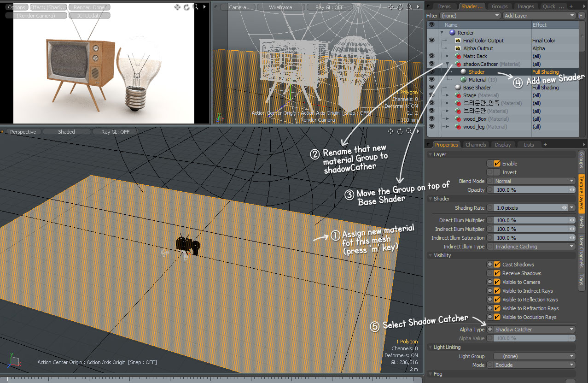This screenshot has height=383, width=588.
Task: Click the Options button in render preview
Action: pyautogui.click(x=17, y=7)
